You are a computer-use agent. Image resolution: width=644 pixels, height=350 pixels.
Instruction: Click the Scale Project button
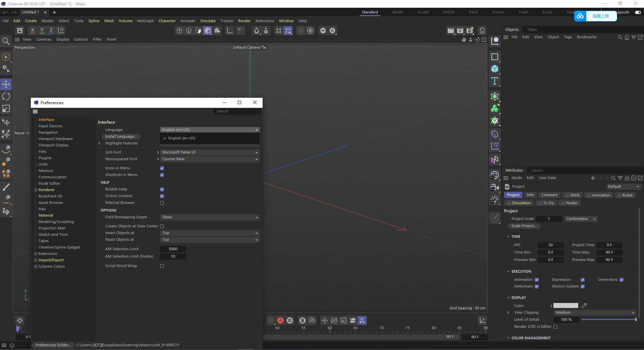524,226
